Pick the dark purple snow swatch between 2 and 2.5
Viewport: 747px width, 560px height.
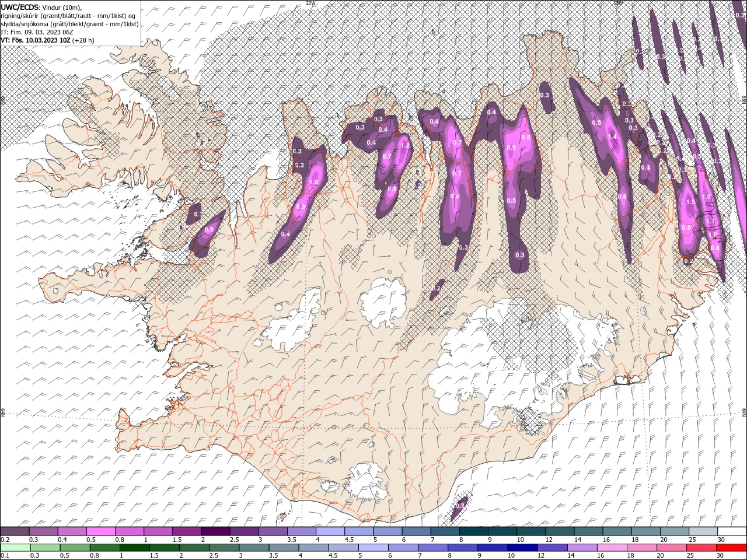click(215, 531)
